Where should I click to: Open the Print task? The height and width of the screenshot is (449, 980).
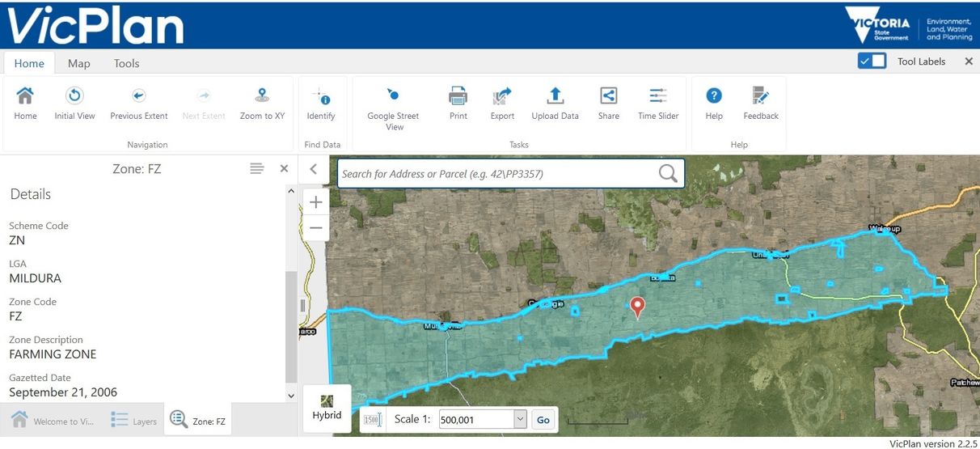[x=458, y=96]
